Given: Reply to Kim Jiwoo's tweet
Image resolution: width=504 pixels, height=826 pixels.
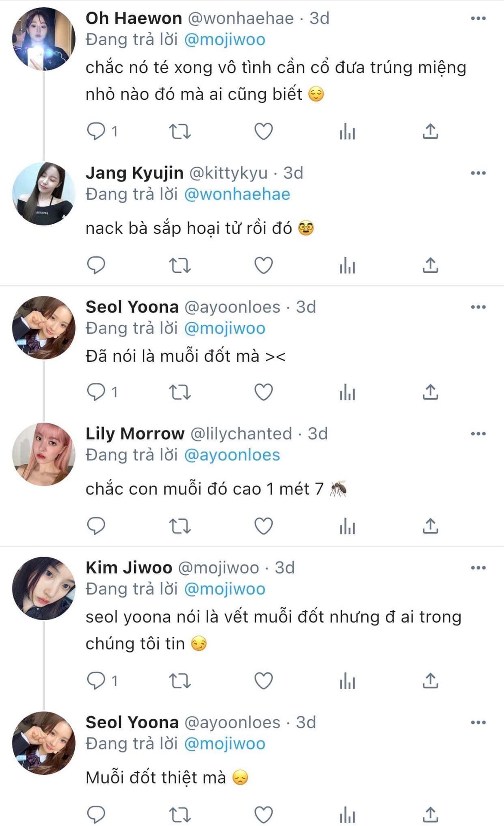Looking at the screenshot, I should [x=96, y=681].
